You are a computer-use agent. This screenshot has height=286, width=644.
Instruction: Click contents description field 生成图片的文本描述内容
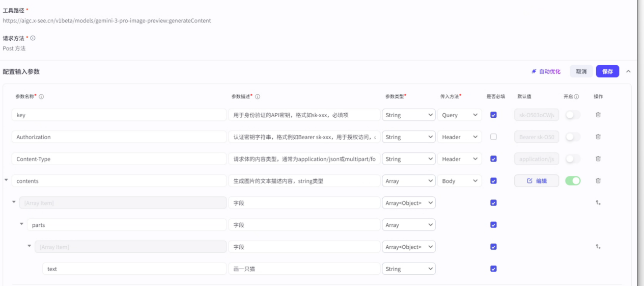point(304,180)
